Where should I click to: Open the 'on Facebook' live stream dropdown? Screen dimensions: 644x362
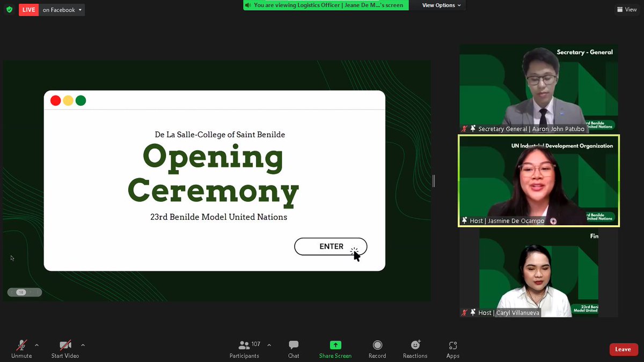click(62, 10)
